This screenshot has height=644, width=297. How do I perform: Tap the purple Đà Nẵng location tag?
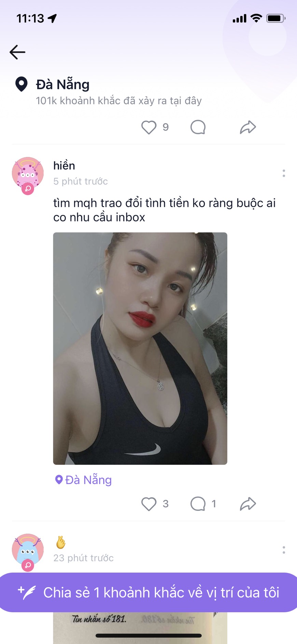pyautogui.click(x=84, y=480)
